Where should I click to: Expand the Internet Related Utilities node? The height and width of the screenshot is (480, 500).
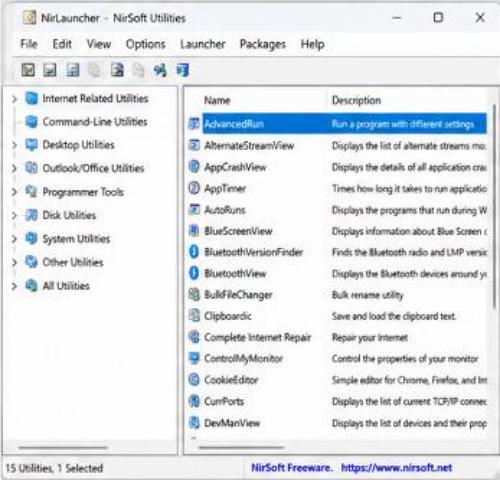click(x=14, y=99)
